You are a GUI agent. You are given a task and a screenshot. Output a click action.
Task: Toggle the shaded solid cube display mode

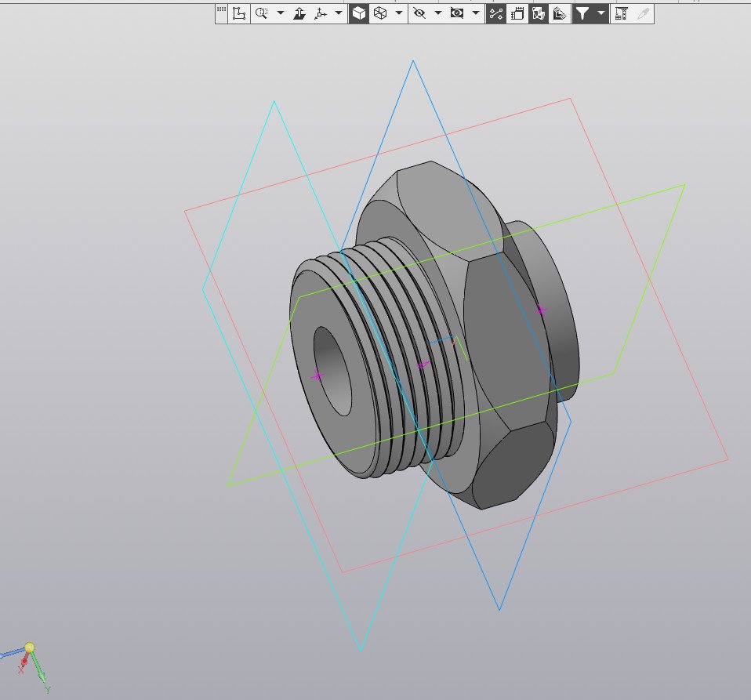coord(359,13)
